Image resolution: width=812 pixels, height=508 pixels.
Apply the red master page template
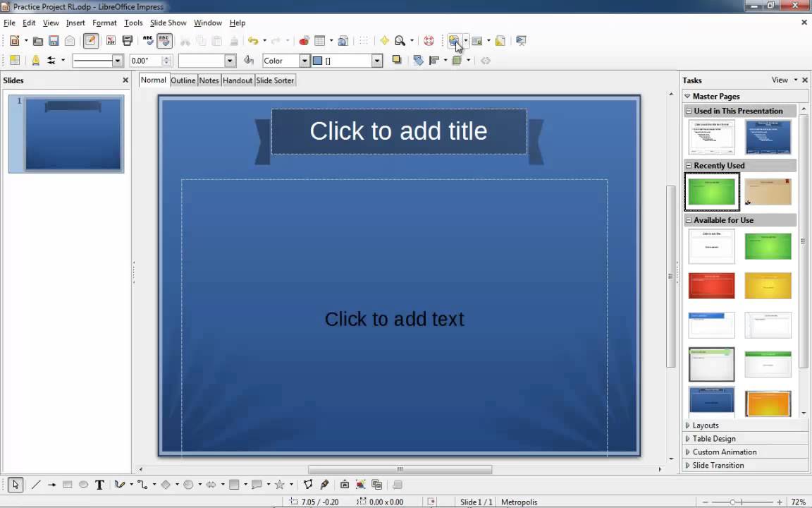pos(711,286)
